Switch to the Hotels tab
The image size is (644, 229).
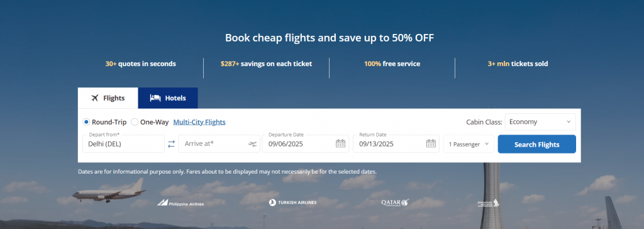click(168, 98)
